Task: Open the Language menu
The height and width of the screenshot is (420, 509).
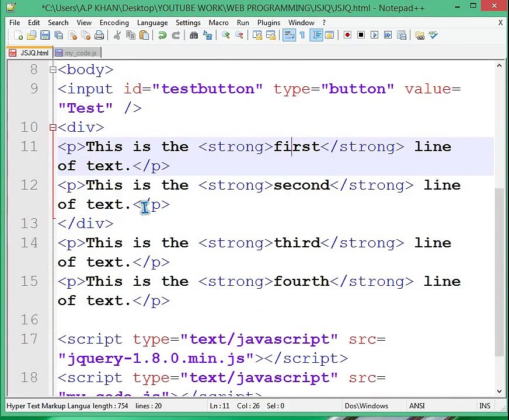Action: click(x=152, y=22)
